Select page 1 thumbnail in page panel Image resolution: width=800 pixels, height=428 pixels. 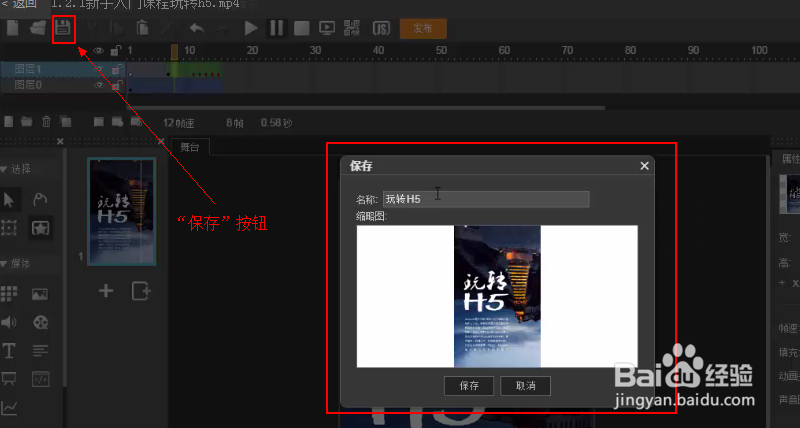[121, 212]
